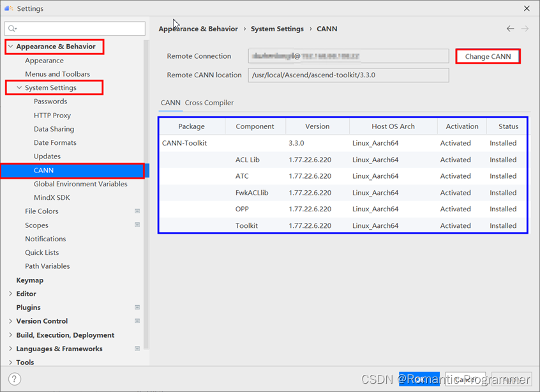Click the Remote CANN location field
Screen dimensions: 540x392
[x=348, y=75]
